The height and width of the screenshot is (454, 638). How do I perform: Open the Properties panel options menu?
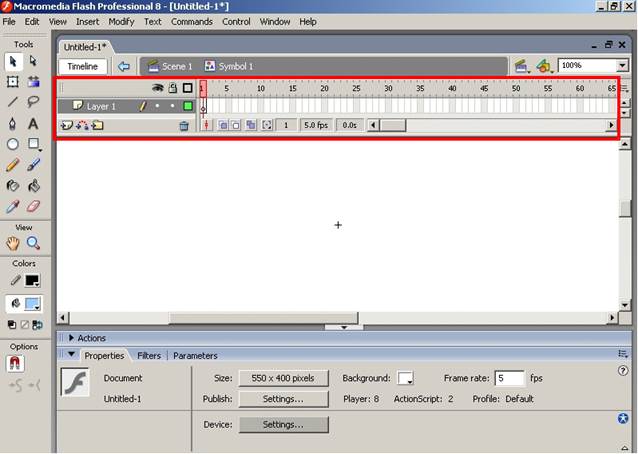[x=623, y=354]
